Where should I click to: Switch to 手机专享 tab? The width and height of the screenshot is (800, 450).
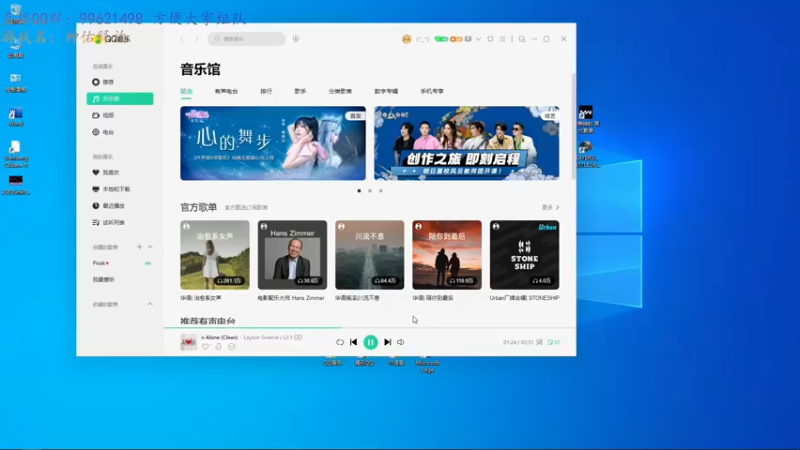pyautogui.click(x=432, y=91)
